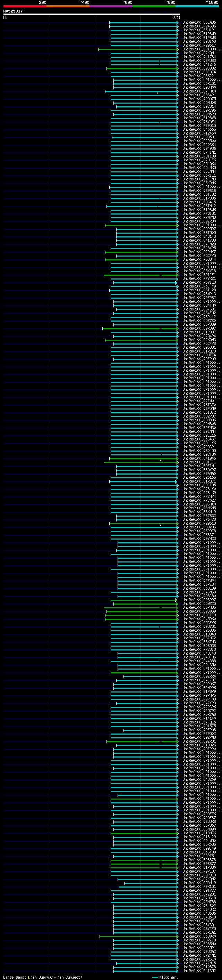This screenshot has width=222, height=980.
Task: Open hit UniRef100_P20364
Action: pyautogui.click(x=199, y=145)
